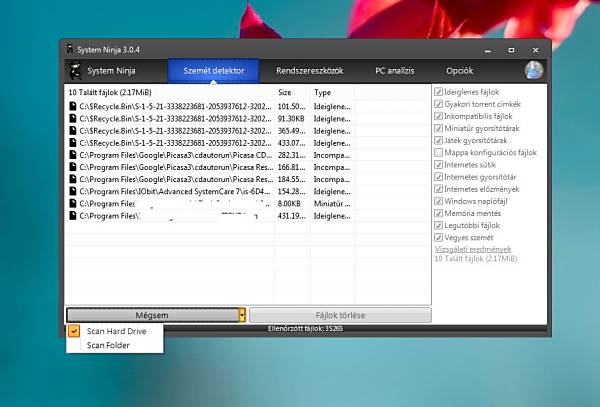This screenshot has height=407, width=600.
Task: Toggle the Játék gyorsítótárak checkbox
Action: click(x=439, y=140)
